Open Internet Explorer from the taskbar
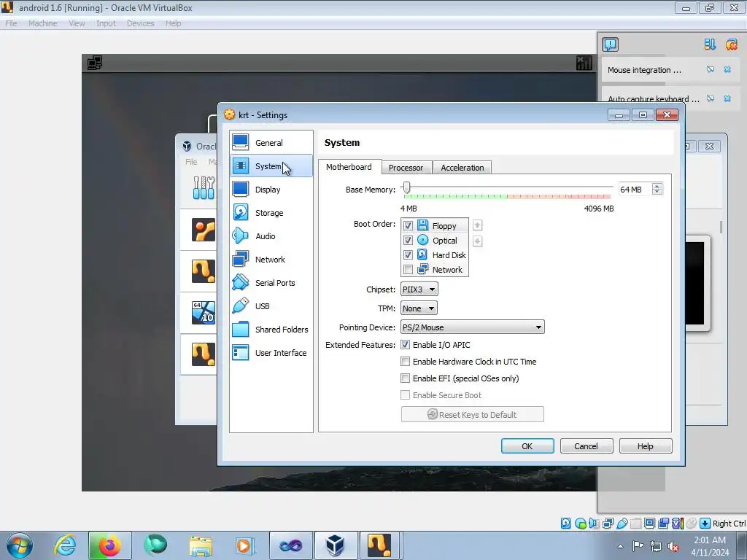 65,545
